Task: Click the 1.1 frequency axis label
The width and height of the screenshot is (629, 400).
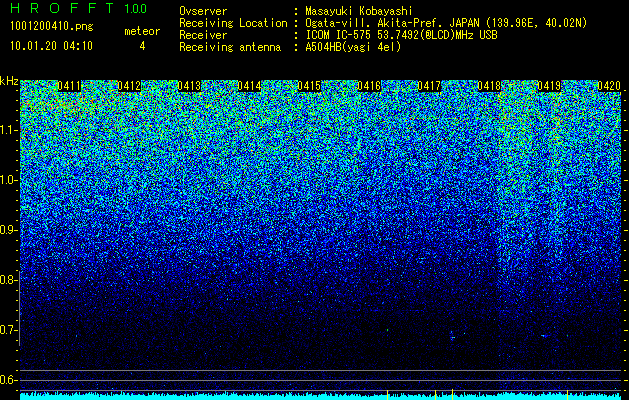Action: coord(7,130)
